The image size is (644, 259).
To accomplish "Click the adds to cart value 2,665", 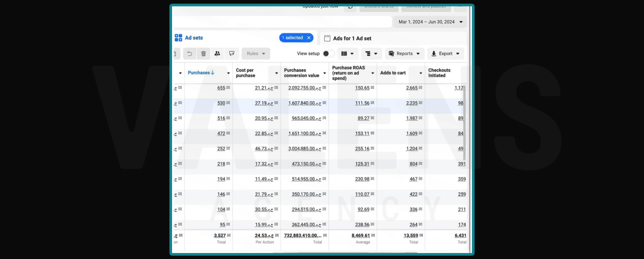I will click(x=412, y=88).
